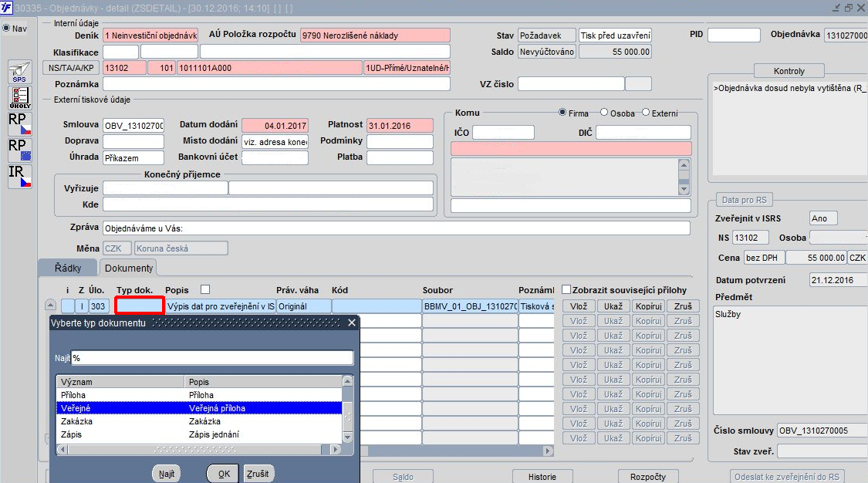Click the Zpráva message field
The height and width of the screenshot is (483, 868).
click(x=397, y=228)
